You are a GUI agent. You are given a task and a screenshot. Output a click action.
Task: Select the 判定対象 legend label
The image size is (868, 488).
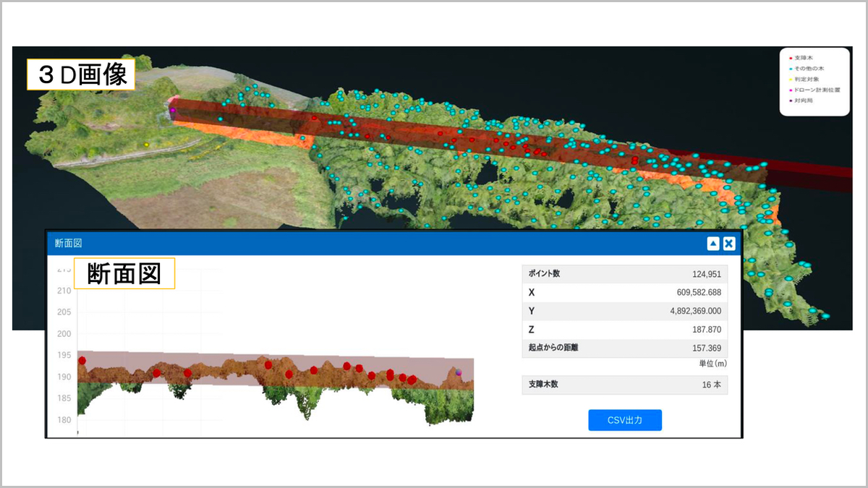pyautogui.click(x=807, y=79)
